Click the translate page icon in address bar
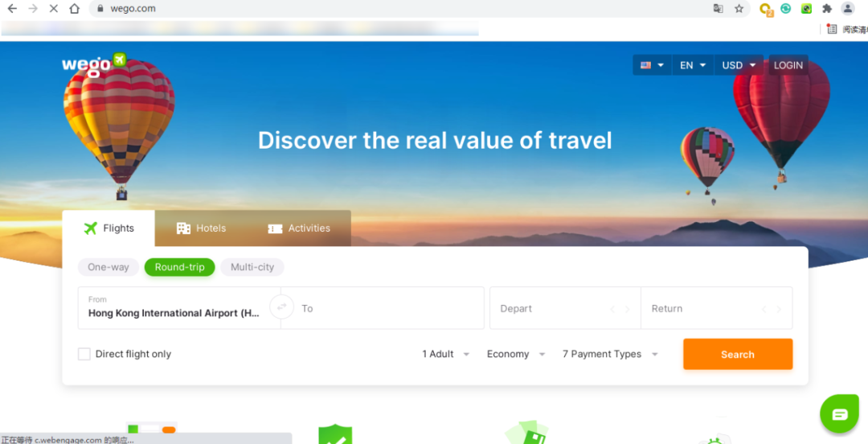The width and height of the screenshot is (868, 444). tap(718, 8)
